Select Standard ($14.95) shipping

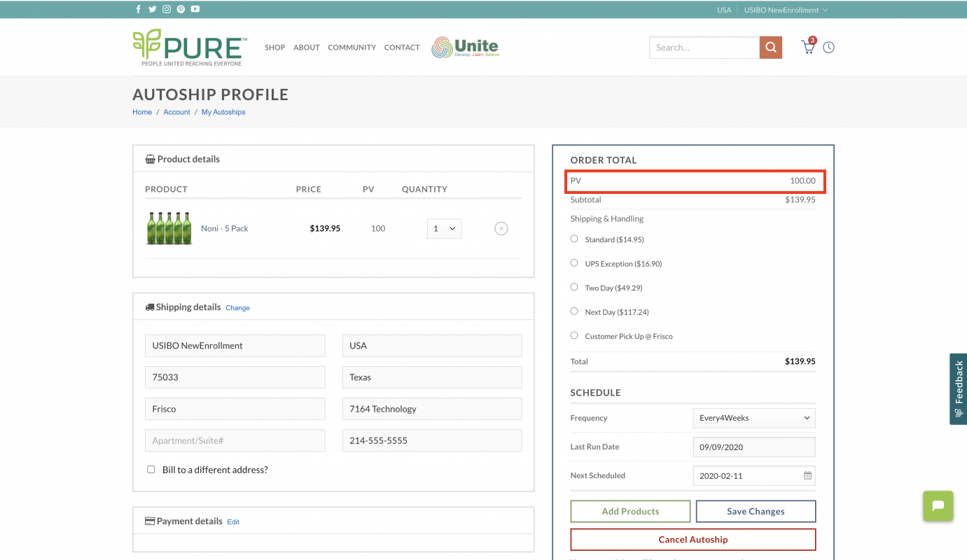(574, 239)
